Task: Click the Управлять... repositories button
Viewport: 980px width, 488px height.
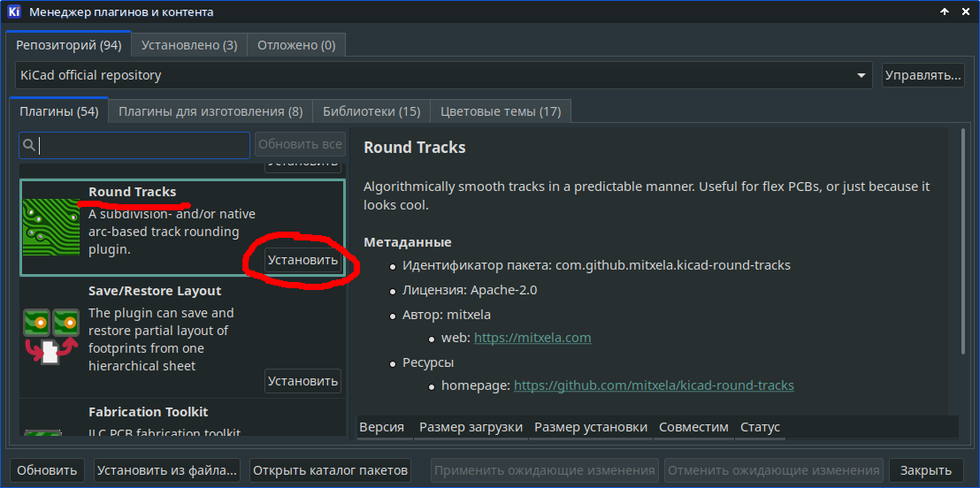Action: tap(922, 75)
